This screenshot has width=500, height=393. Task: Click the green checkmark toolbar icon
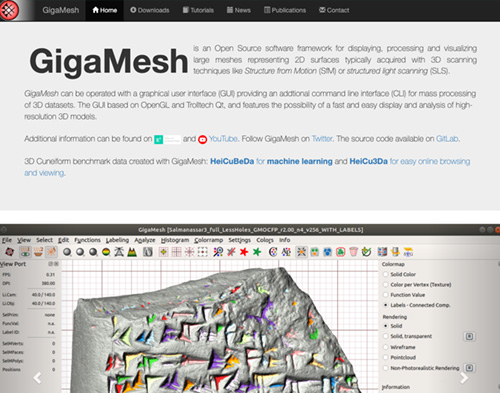(366, 252)
